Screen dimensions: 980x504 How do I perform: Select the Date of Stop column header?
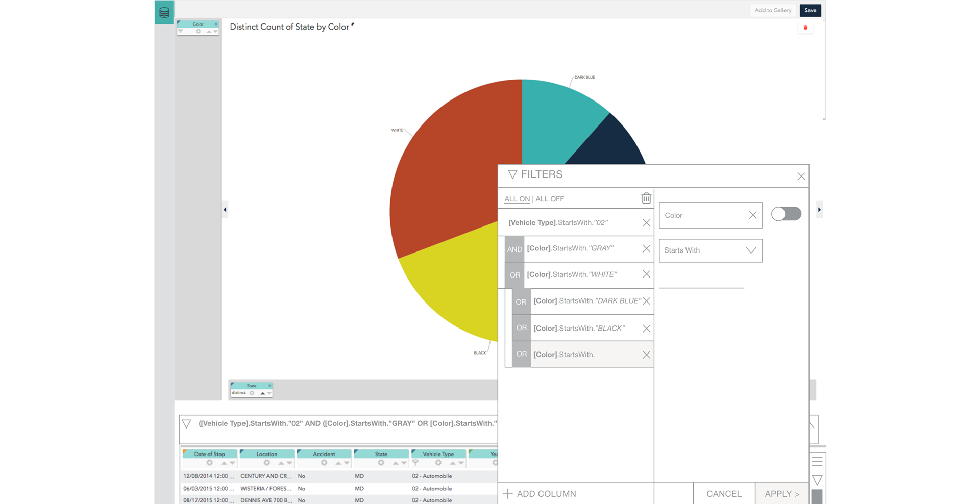point(209,454)
